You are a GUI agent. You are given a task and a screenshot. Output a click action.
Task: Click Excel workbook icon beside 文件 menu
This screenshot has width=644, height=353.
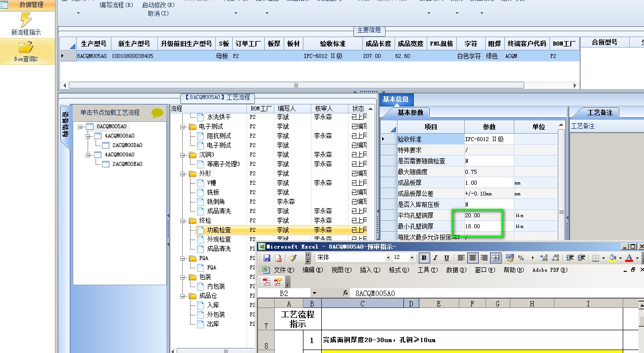[265, 270]
